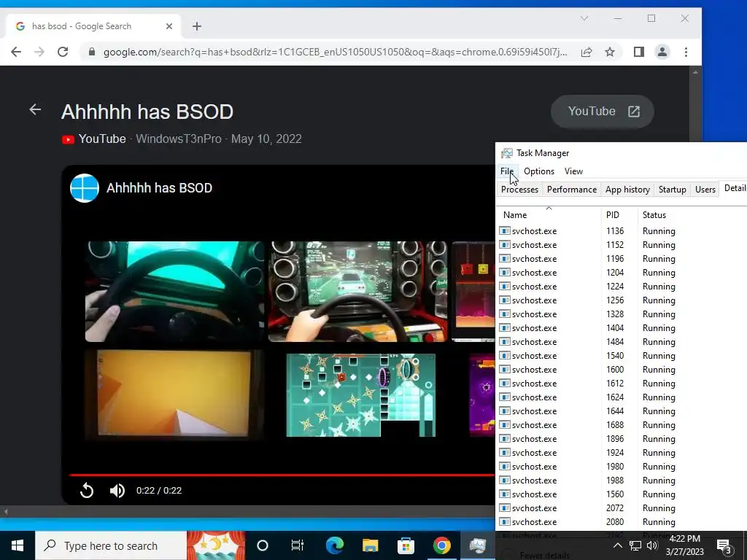The width and height of the screenshot is (747, 560).
Task: Open Microsoft Store from taskbar
Action: tap(406, 545)
